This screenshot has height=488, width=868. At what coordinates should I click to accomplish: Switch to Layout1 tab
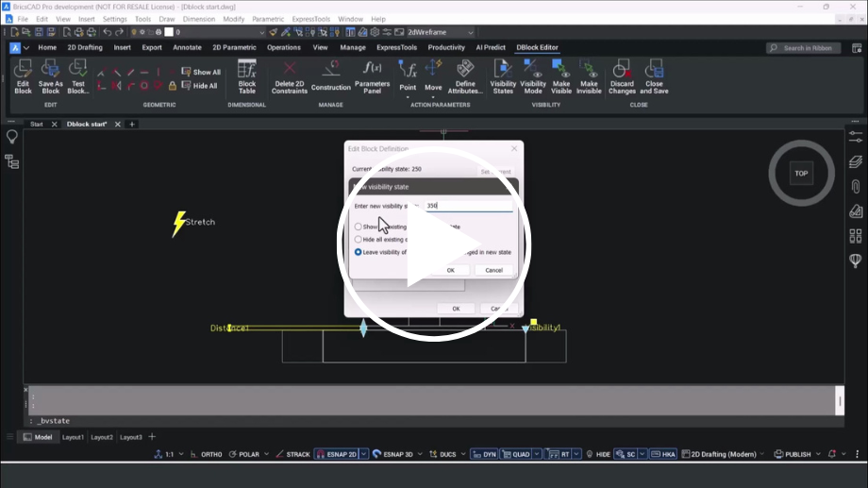[73, 437]
